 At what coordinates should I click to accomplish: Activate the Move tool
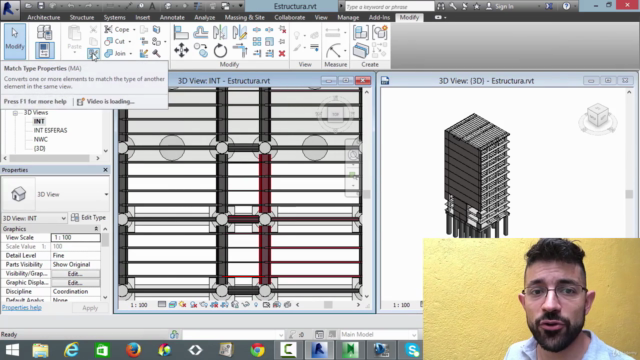click(181, 51)
